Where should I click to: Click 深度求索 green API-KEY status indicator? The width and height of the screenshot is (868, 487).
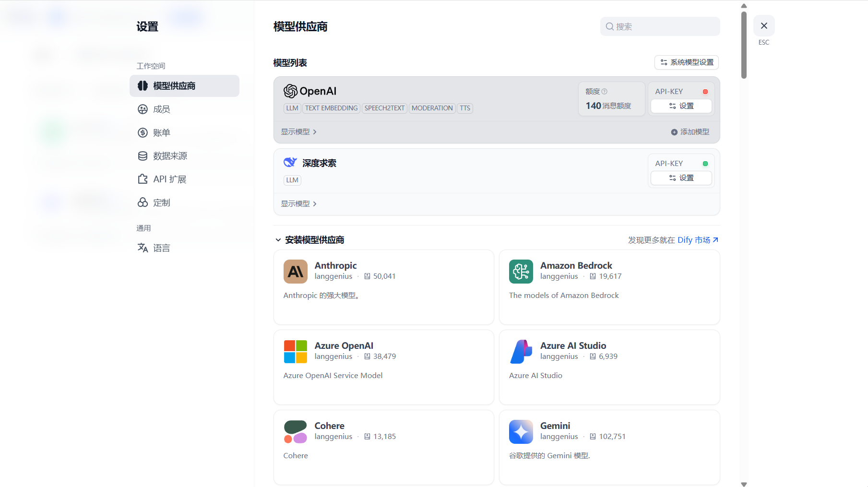pyautogui.click(x=705, y=164)
